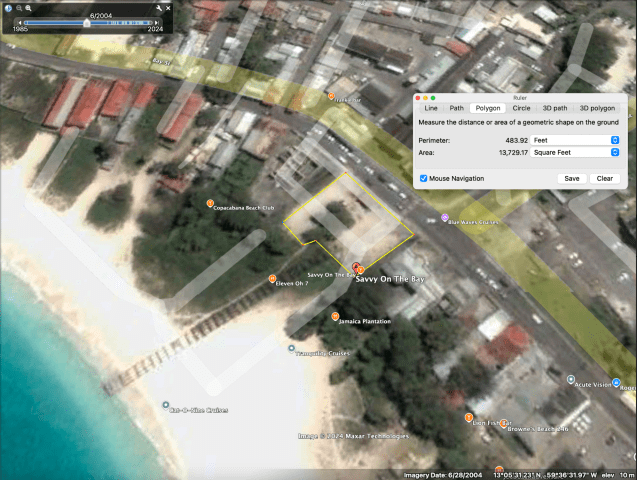Select the Blue Waters Cruises marker
The image size is (637, 480).
444,217
